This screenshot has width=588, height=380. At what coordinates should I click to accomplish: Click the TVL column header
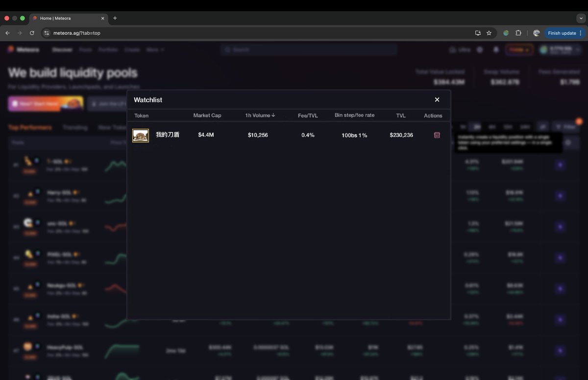tap(401, 116)
